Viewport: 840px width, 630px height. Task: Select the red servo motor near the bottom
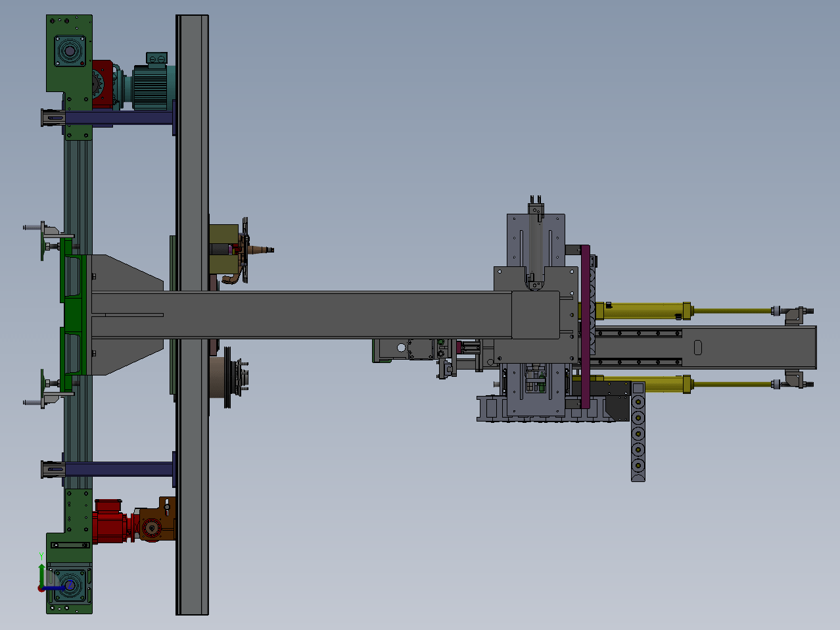coord(112,521)
